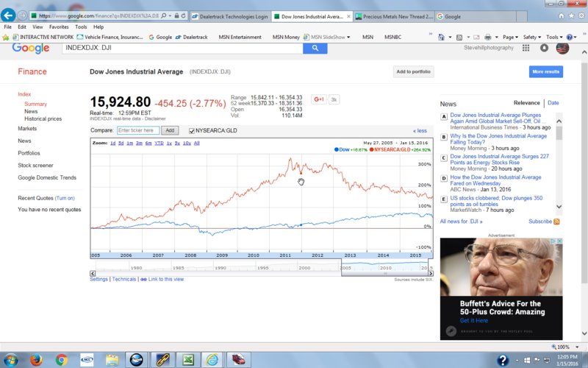The height and width of the screenshot is (368, 588).
Task: Set chart zoom to YTD
Action: pyautogui.click(x=159, y=143)
